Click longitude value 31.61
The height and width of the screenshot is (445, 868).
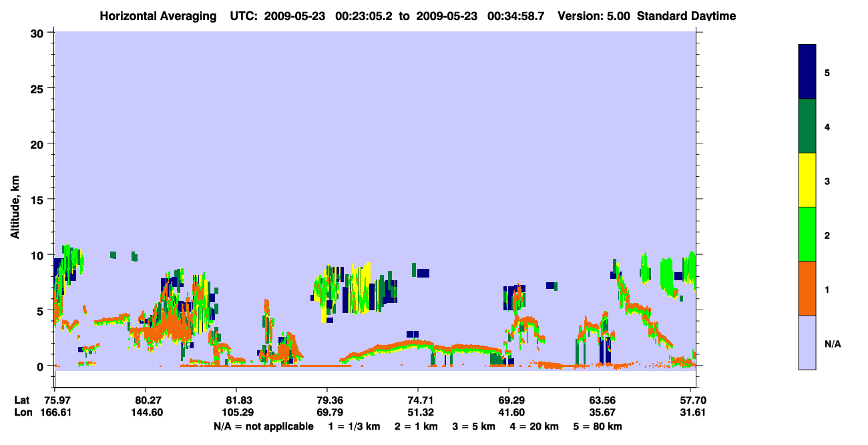(x=693, y=412)
